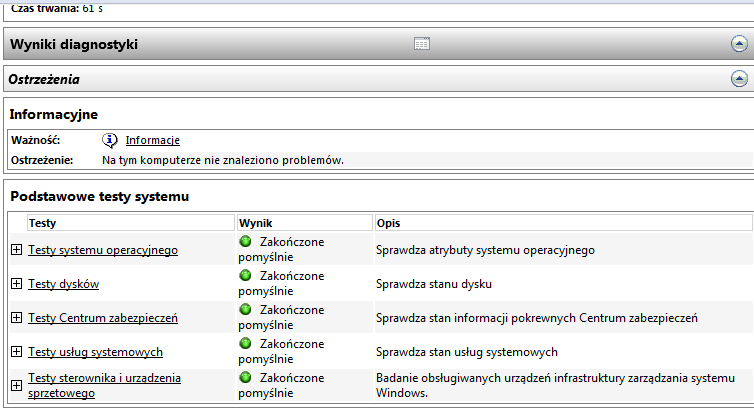Expand Testy systemu operacyjnego tree node

pyautogui.click(x=16, y=250)
